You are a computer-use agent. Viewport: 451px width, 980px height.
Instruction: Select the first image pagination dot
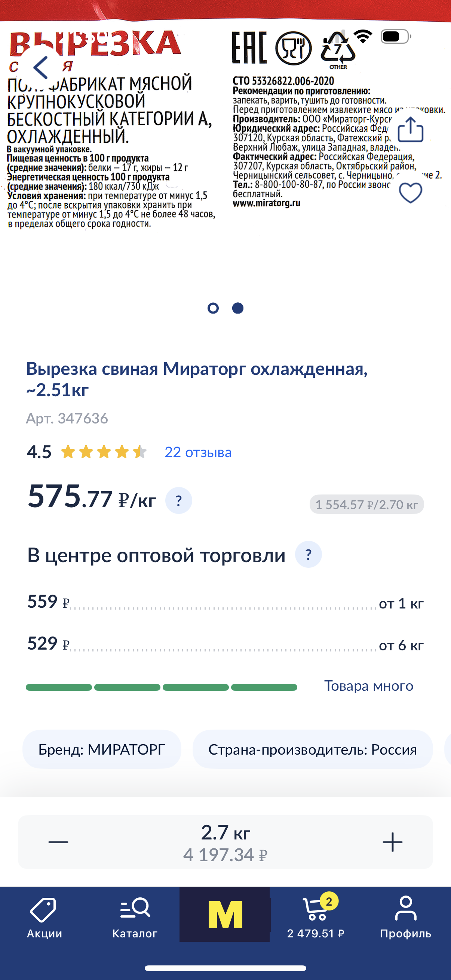[213, 308]
